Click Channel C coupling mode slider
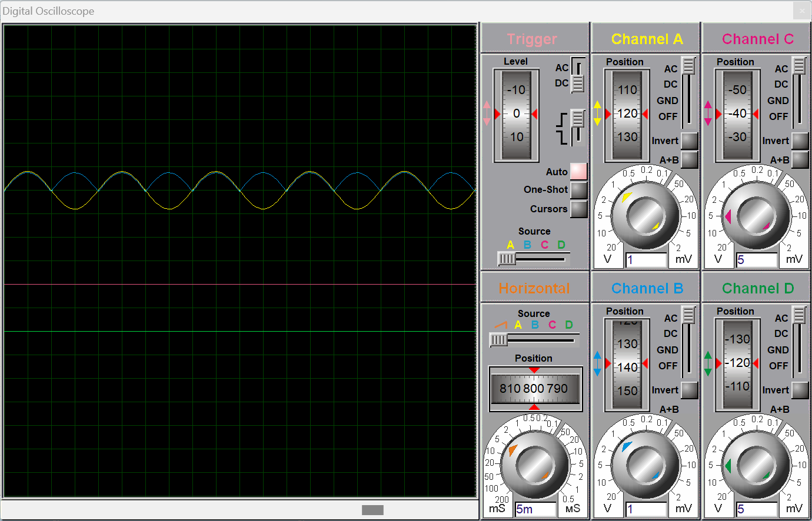The height and width of the screenshot is (521, 812). tap(799, 92)
